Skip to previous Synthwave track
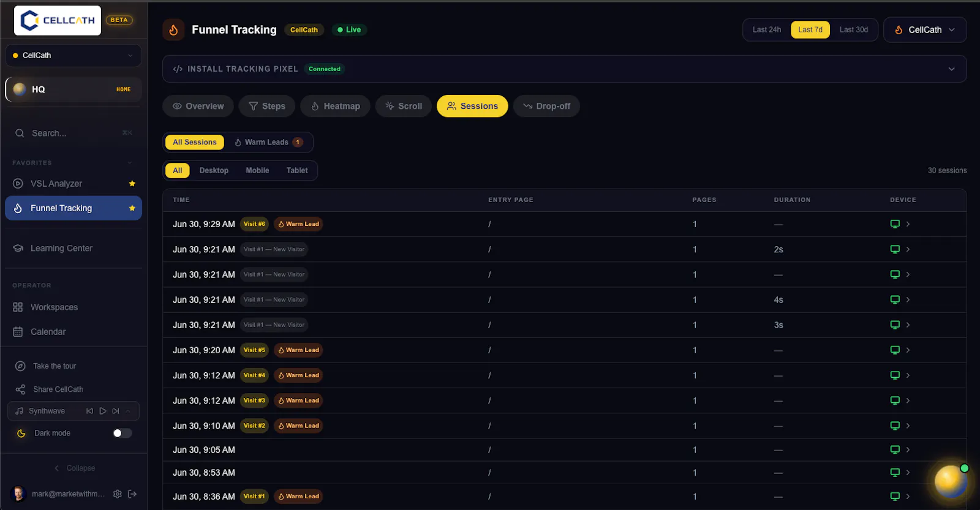Screen dimensions: 980x510 tap(89, 411)
